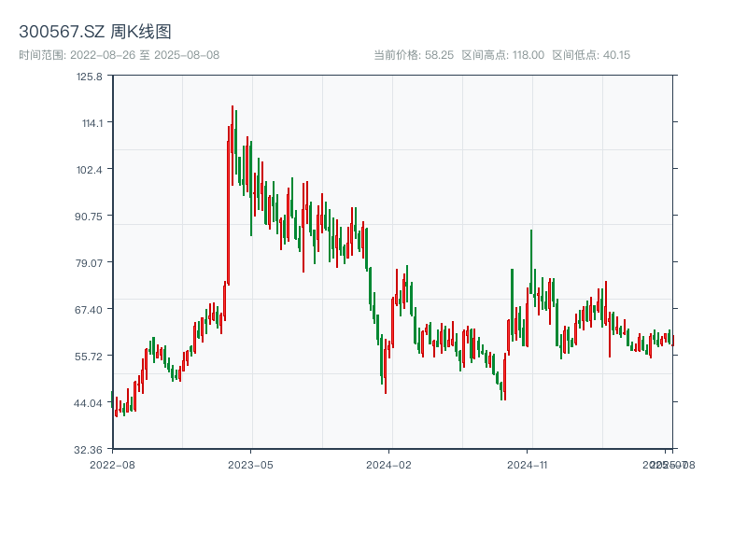Click y-axis label 90.75
The image size is (747, 560).
pos(88,217)
